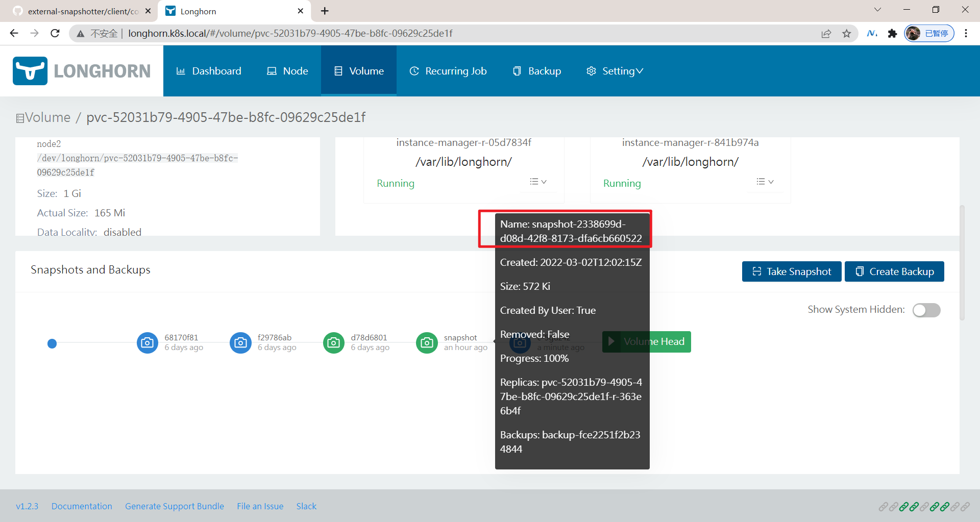Click the f29786ab snapshot label

275,337
